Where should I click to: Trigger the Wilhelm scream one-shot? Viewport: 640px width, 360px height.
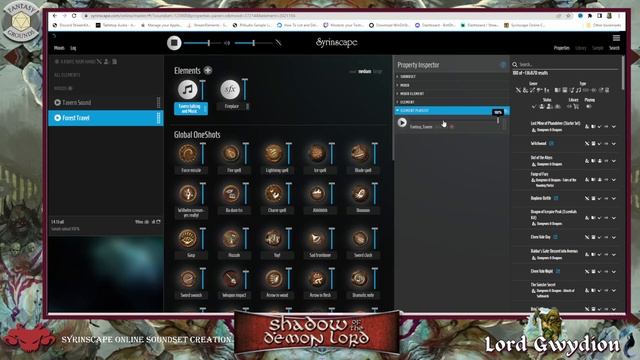[x=187, y=193]
